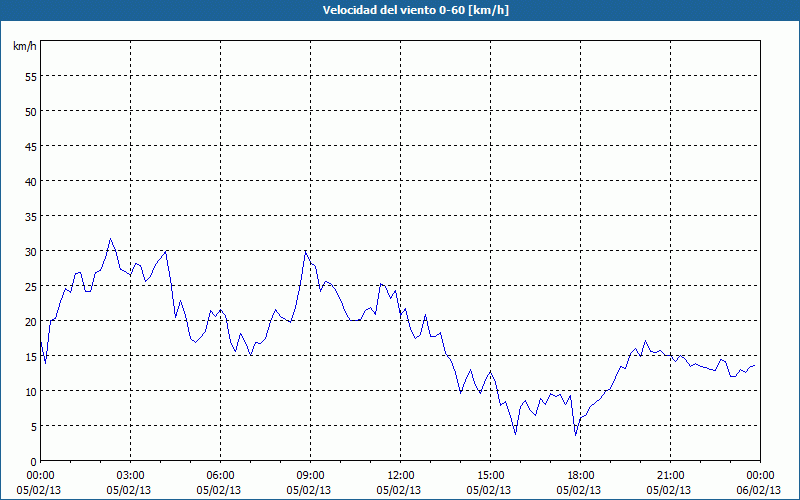
Task: Click the 25 value on the y-axis
Action: click(x=31, y=287)
